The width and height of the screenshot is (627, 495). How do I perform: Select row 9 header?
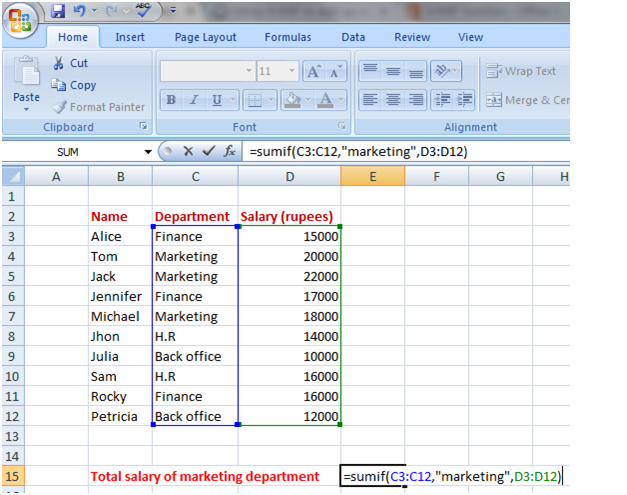pos(13,356)
